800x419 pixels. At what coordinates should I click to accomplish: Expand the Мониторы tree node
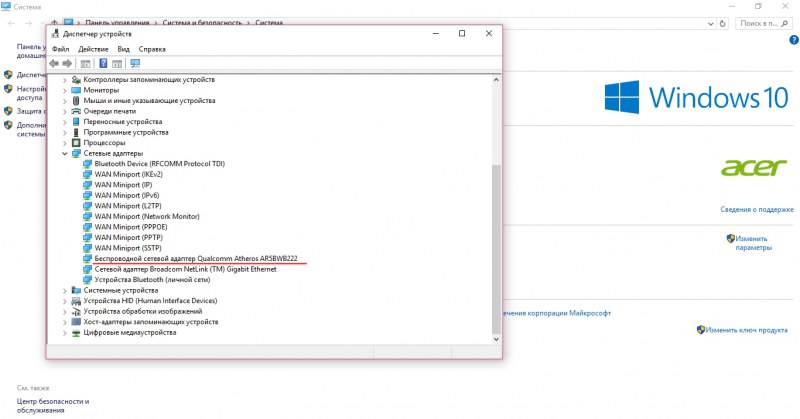point(65,90)
